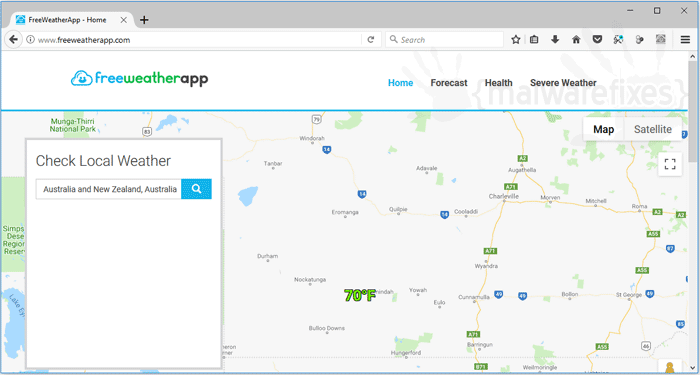Click the page vertical scrollbar thumb
Viewport: 700px width, 375px height.
tap(692, 112)
